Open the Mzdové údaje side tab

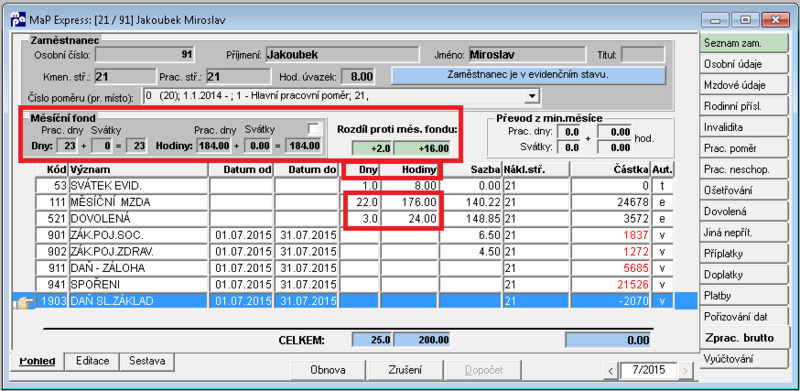tap(743, 85)
